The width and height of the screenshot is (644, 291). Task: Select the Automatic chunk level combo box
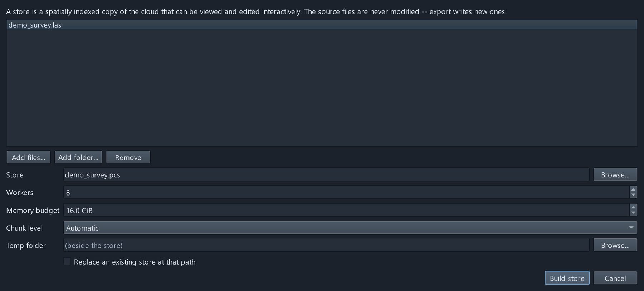[x=350, y=228]
